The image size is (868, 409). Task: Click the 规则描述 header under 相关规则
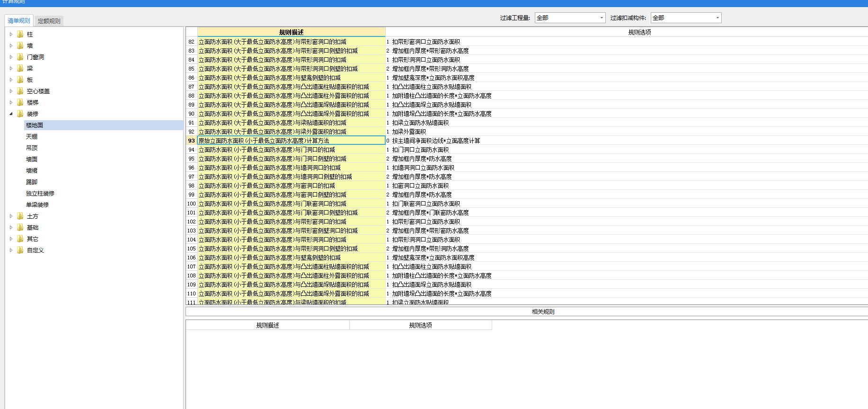point(267,325)
